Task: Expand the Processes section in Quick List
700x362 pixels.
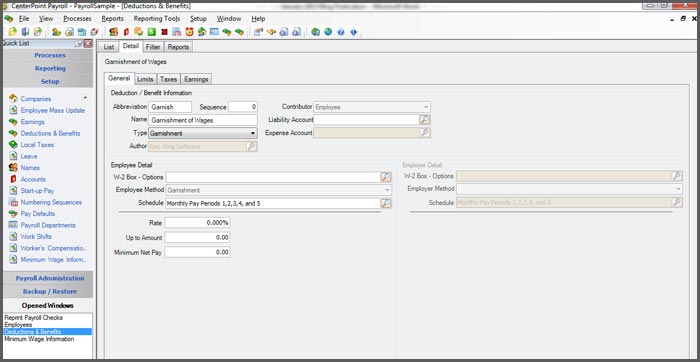Action: point(50,55)
